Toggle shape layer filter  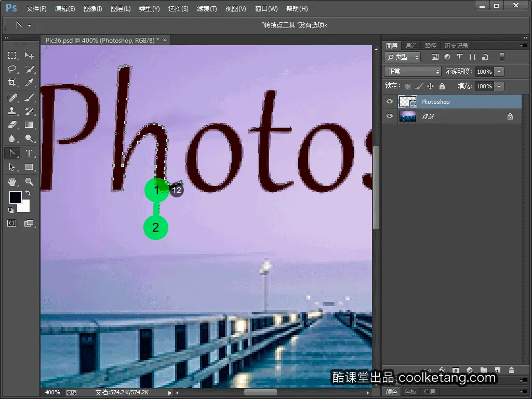click(x=472, y=57)
